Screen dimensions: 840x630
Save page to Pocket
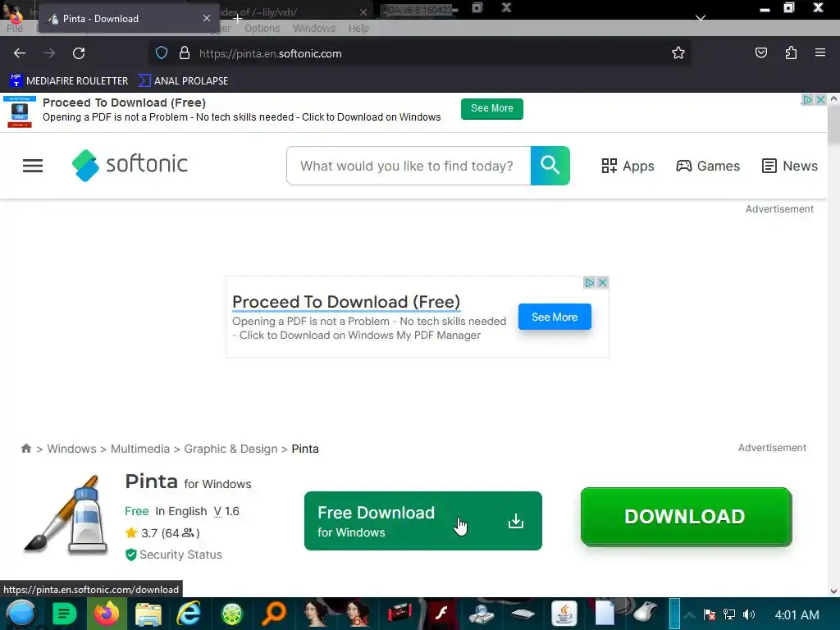760,53
